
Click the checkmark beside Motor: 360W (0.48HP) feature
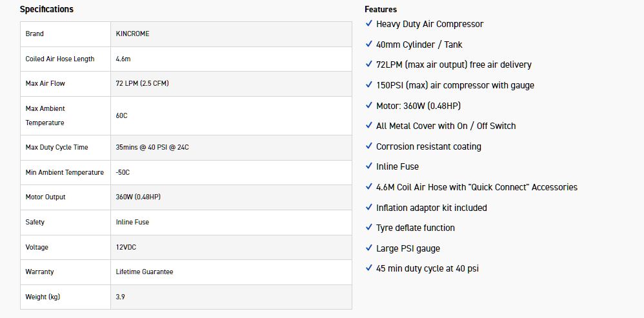tap(369, 106)
